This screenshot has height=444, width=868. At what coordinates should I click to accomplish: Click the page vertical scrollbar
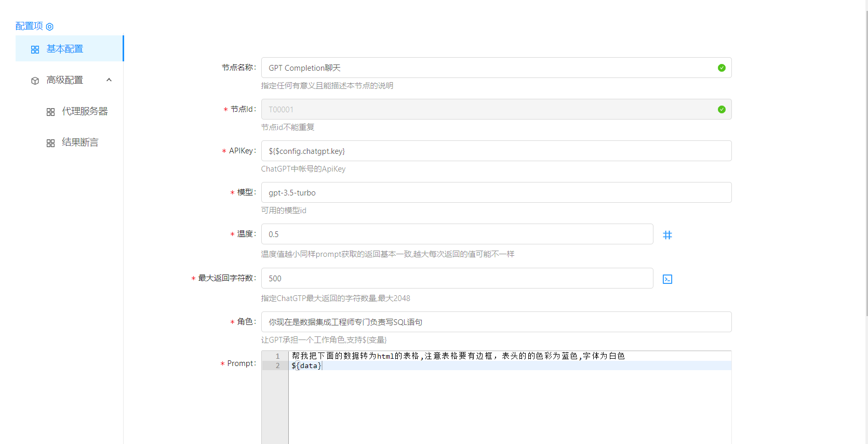tap(866, 156)
